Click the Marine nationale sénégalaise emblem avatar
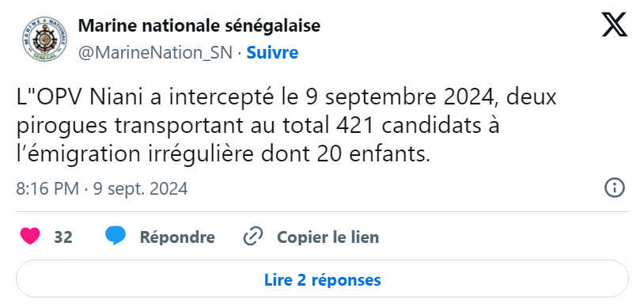The width and height of the screenshot is (644, 307). point(45,40)
